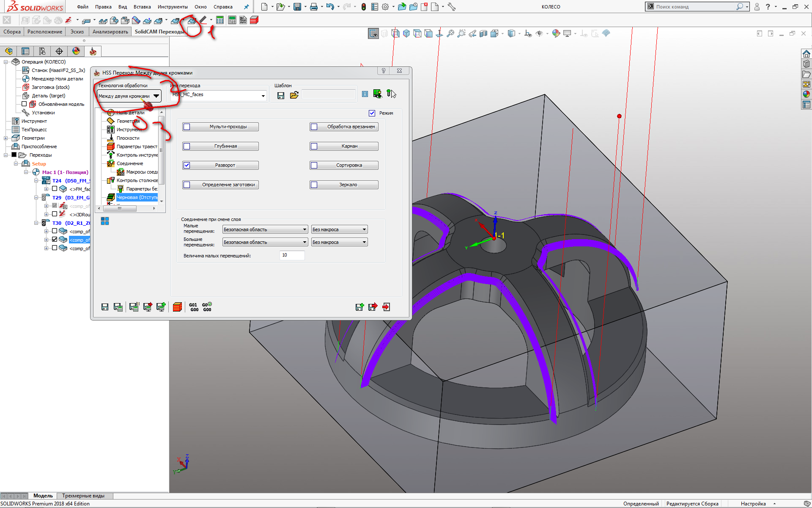Switch to the Анализировать tab
The image size is (812, 508).
coord(110,32)
